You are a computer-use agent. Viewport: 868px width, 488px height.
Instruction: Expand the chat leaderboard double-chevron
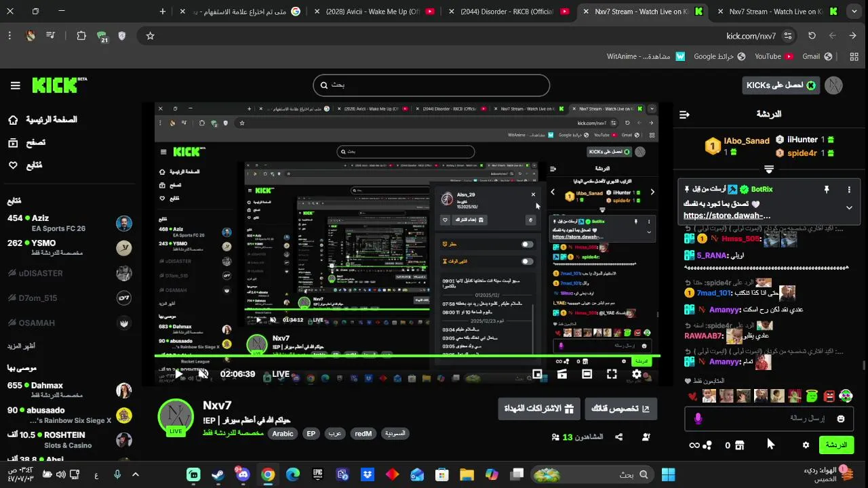769,169
